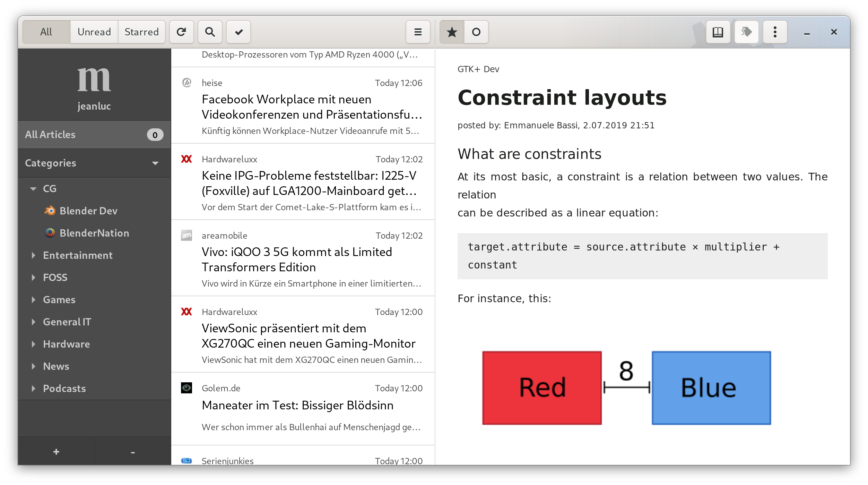
Task: Click the Blender Dev feed icon
Action: (50, 211)
